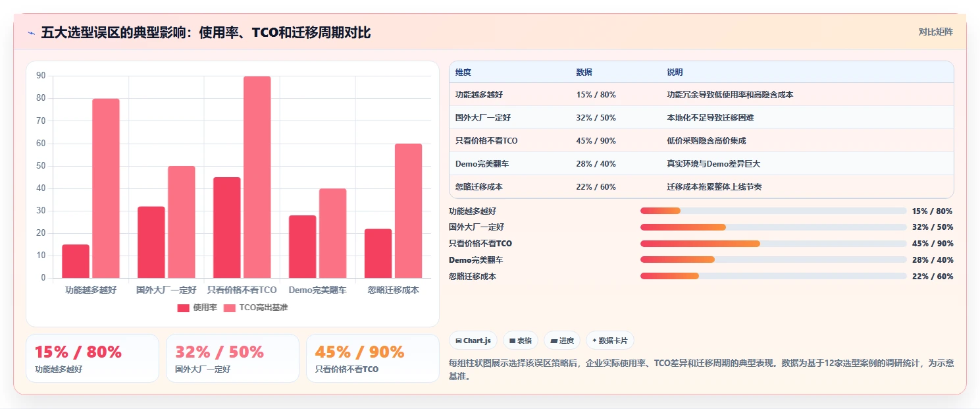Click the 忽略迁移成本 x-axis label
Image resolution: width=980 pixels, height=409 pixels.
coord(394,290)
